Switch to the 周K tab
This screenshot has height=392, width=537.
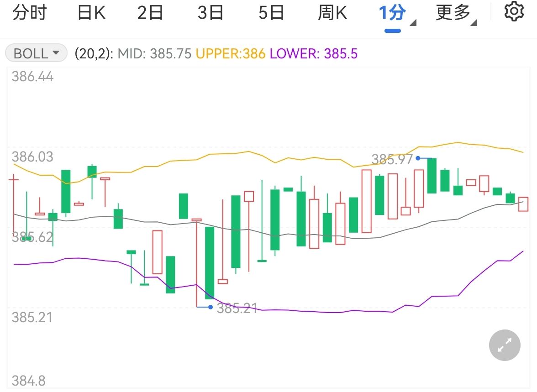click(x=332, y=13)
